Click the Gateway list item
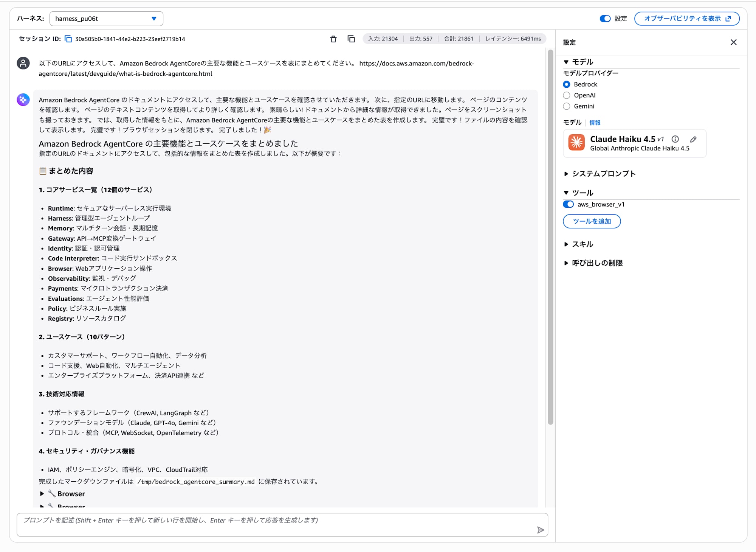This screenshot has width=756, height=552. [102, 238]
